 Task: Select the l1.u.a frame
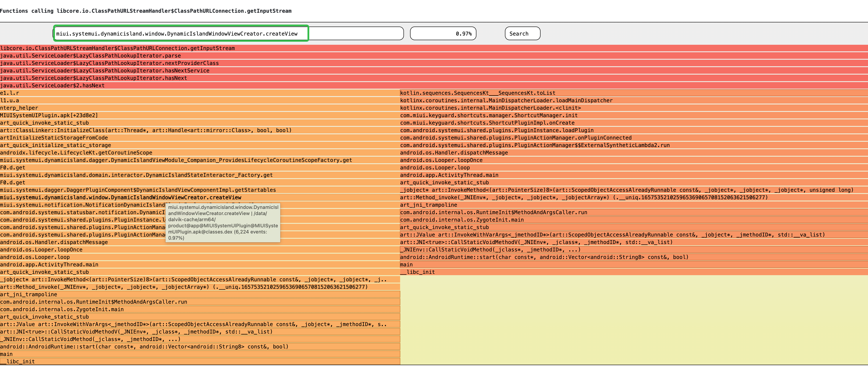[x=200, y=100]
